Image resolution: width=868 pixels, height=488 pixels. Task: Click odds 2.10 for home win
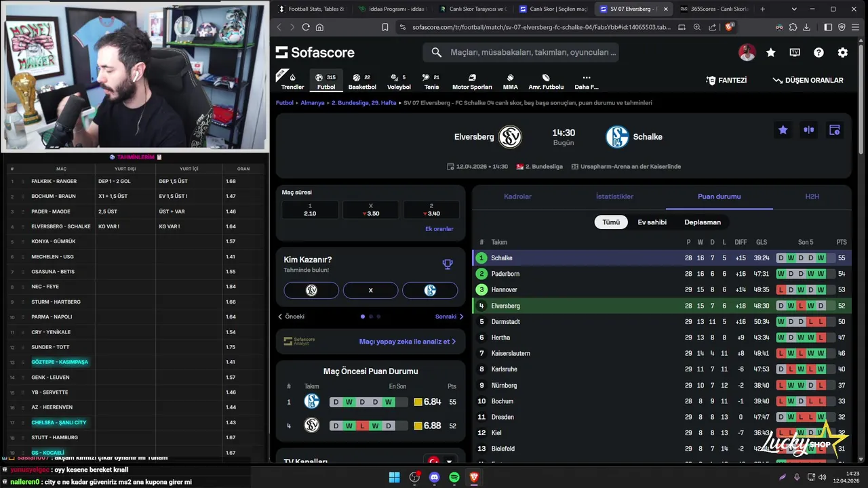[x=310, y=210]
